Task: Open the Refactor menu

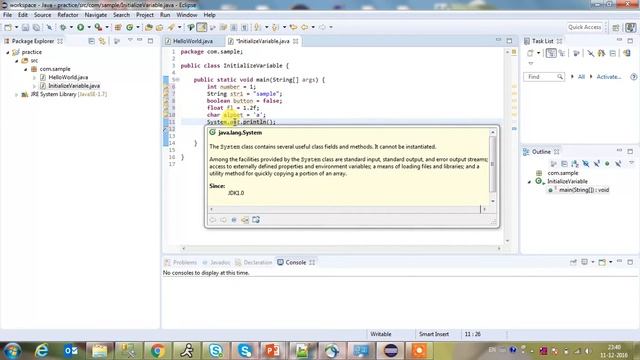Action: coord(68,15)
